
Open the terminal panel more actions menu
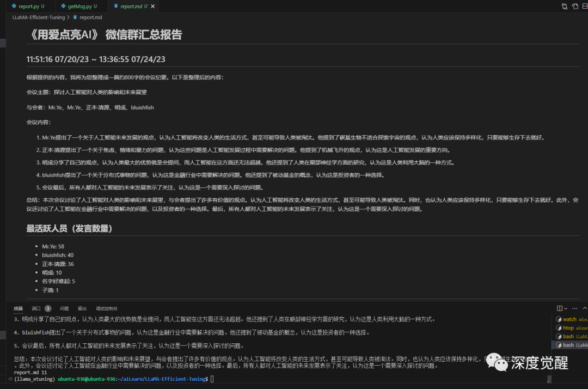(x=574, y=308)
